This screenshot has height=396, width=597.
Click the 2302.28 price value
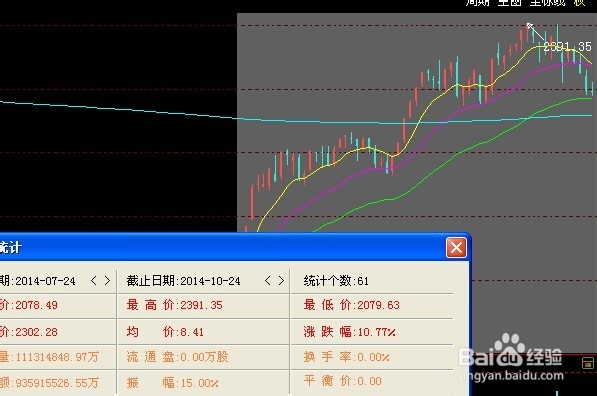tap(36, 332)
